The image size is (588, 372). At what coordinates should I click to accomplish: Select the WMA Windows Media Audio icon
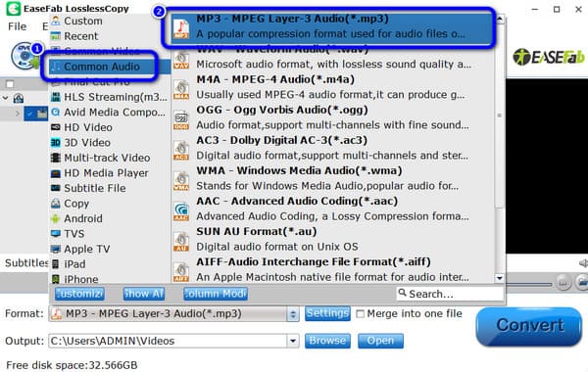181,180
